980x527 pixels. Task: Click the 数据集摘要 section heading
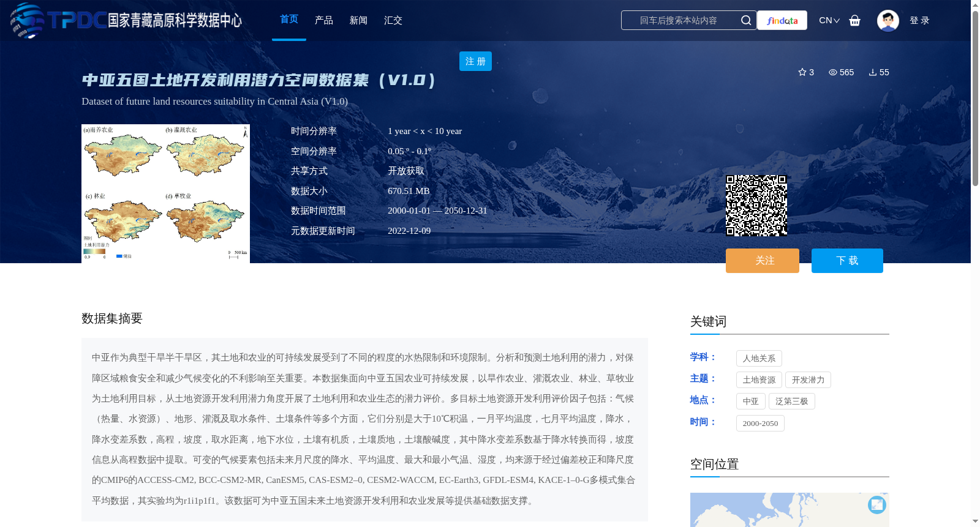click(112, 318)
